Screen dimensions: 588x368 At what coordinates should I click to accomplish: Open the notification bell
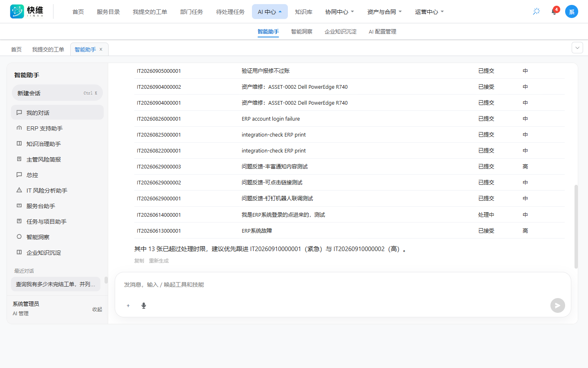[x=554, y=11]
